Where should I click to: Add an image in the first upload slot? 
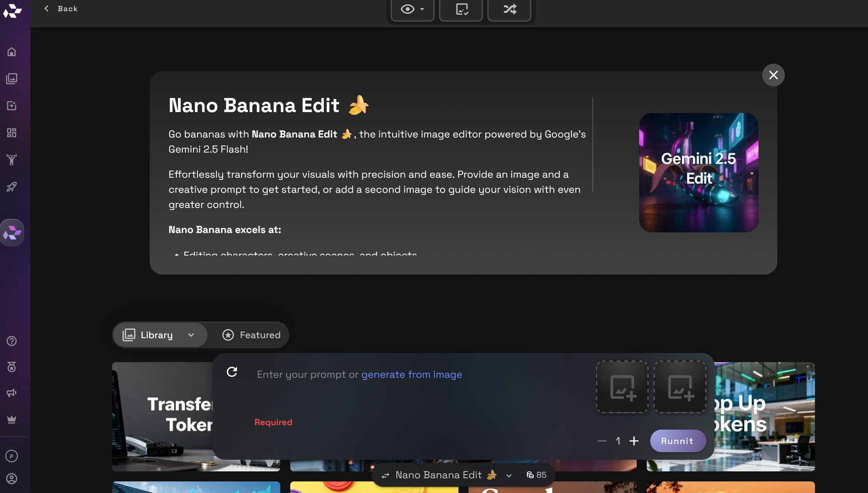point(622,387)
